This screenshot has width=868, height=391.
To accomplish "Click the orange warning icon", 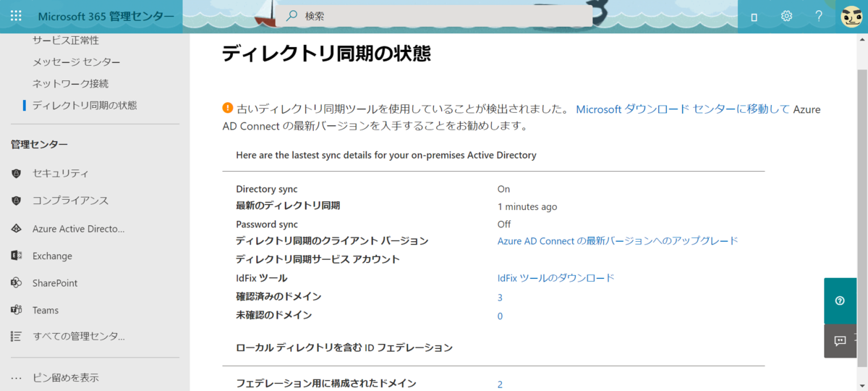I will (228, 109).
